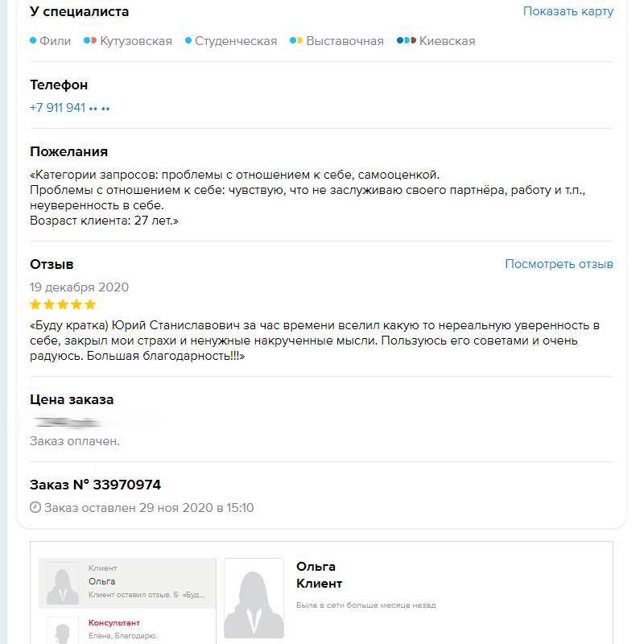Screen dimensions: 644x644
Task: Click the Выставочная metro line dots
Action: (296, 41)
